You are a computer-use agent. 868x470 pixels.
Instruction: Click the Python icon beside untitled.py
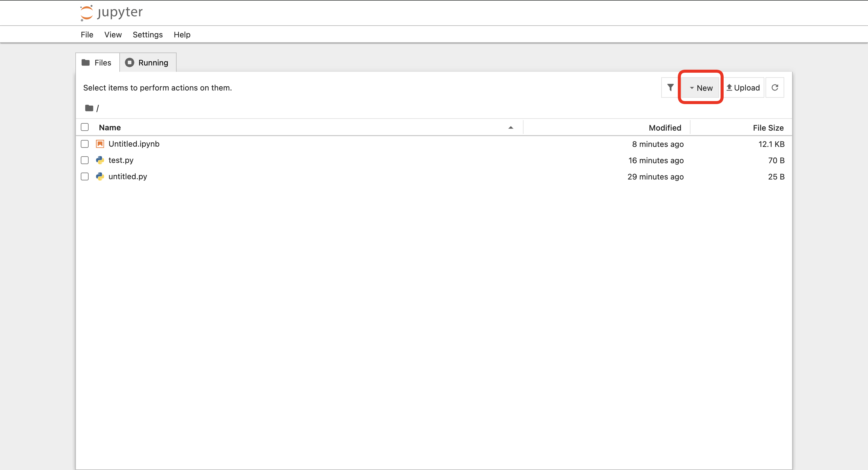point(100,176)
